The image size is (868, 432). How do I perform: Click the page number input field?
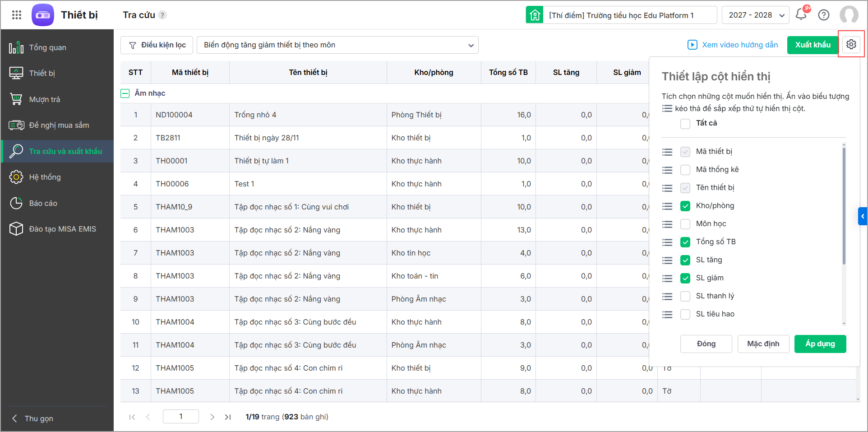point(180,417)
